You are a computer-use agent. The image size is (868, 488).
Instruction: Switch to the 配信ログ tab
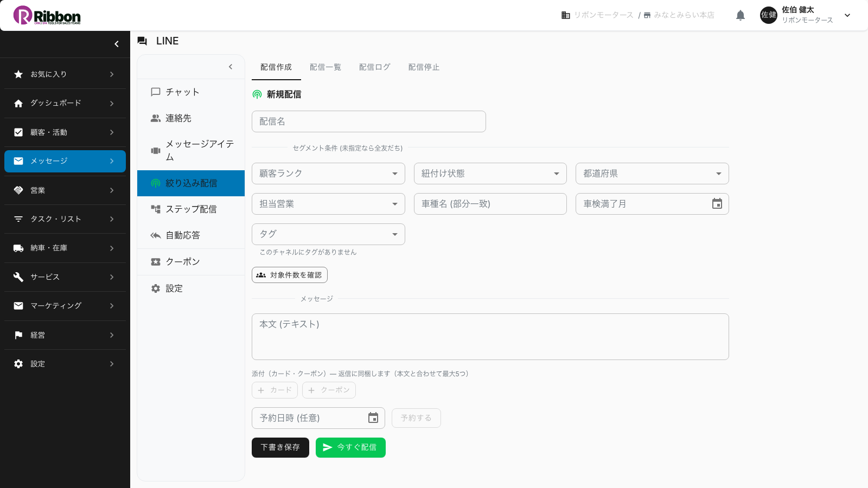pos(375,67)
